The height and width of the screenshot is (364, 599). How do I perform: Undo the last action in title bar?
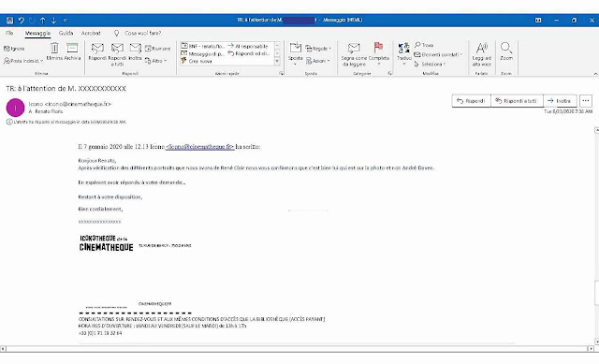click(x=21, y=21)
